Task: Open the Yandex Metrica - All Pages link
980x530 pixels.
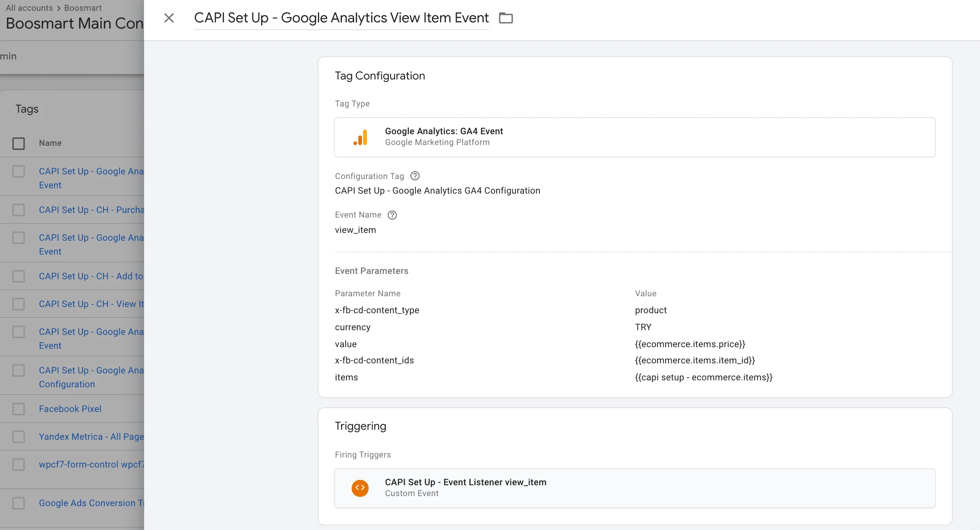Action: (x=91, y=437)
